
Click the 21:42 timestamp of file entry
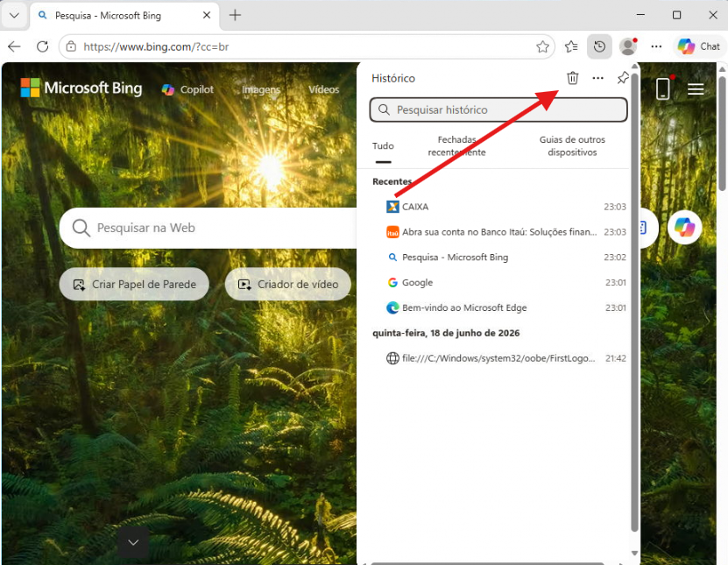615,358
